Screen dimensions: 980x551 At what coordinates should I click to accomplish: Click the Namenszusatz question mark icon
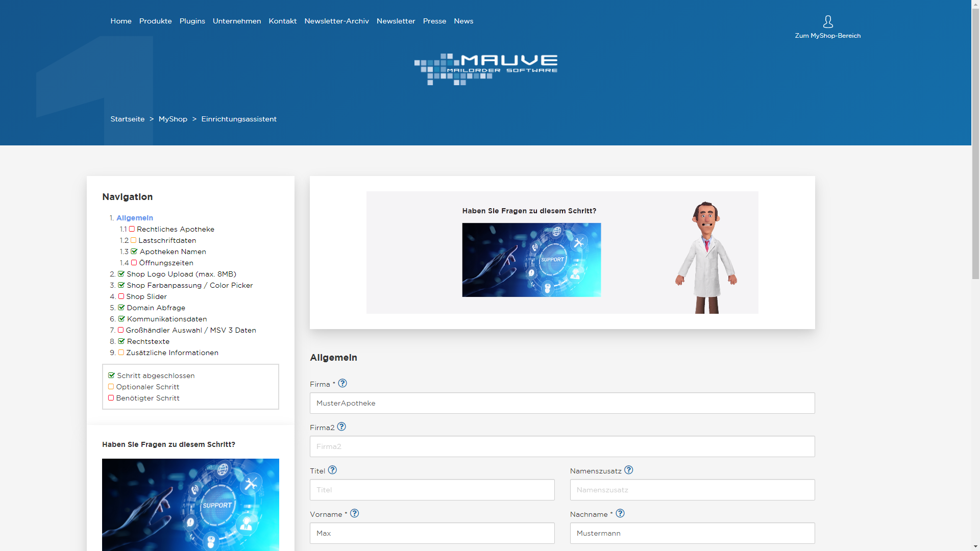click(x=629, y=470)
